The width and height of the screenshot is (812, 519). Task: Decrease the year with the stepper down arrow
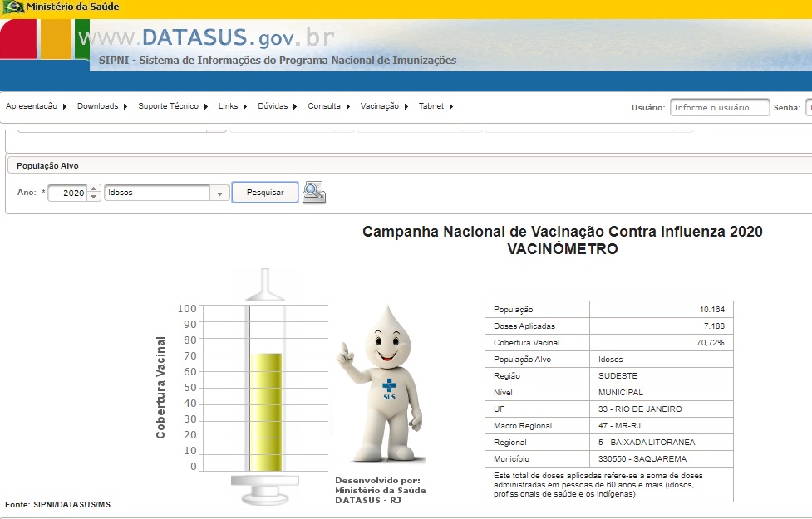pyautogui.click(x=94, y=197)
